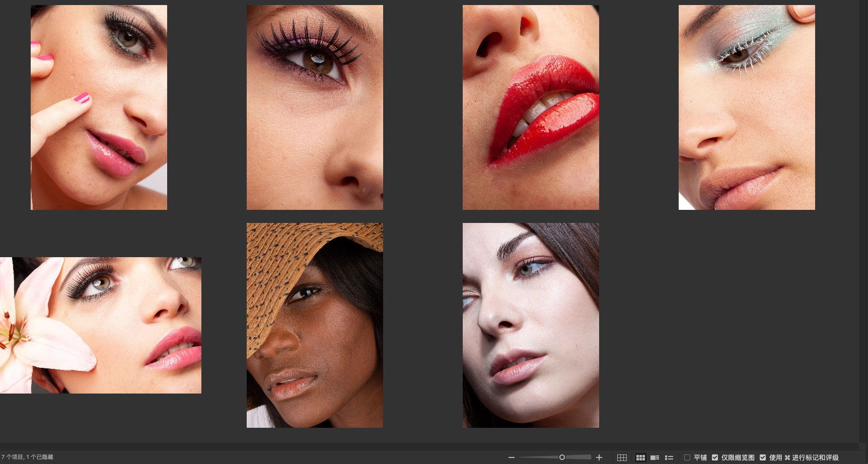This screenshot has width=868, height=464.
Task: Select the thumbnail with pink lily flower
Action: coord(101,325)
